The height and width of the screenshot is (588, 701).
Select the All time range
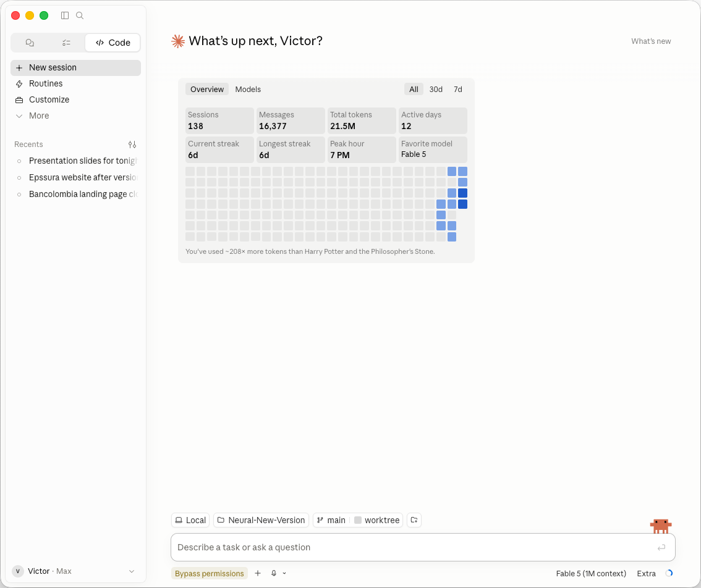tap(414, 90)
